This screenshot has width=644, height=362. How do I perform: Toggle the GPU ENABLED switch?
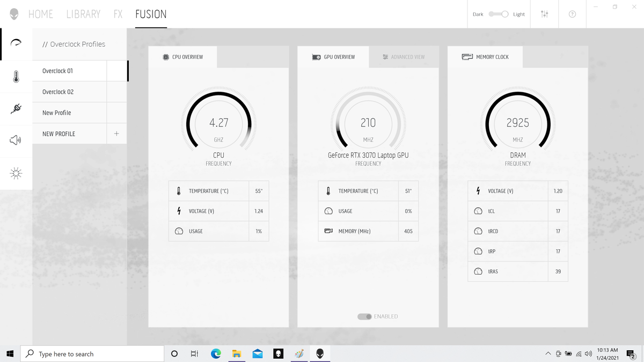point(364,316)
